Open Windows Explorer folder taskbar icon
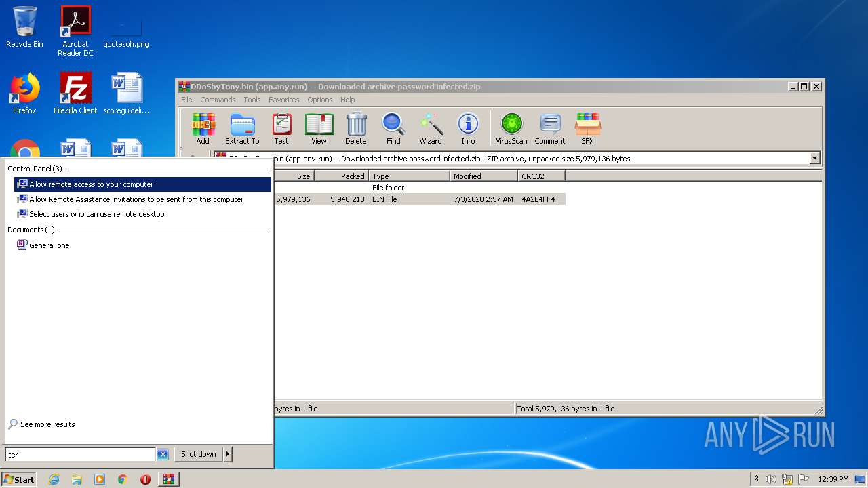Screen dimensions: 868x488 pos(77,479)
